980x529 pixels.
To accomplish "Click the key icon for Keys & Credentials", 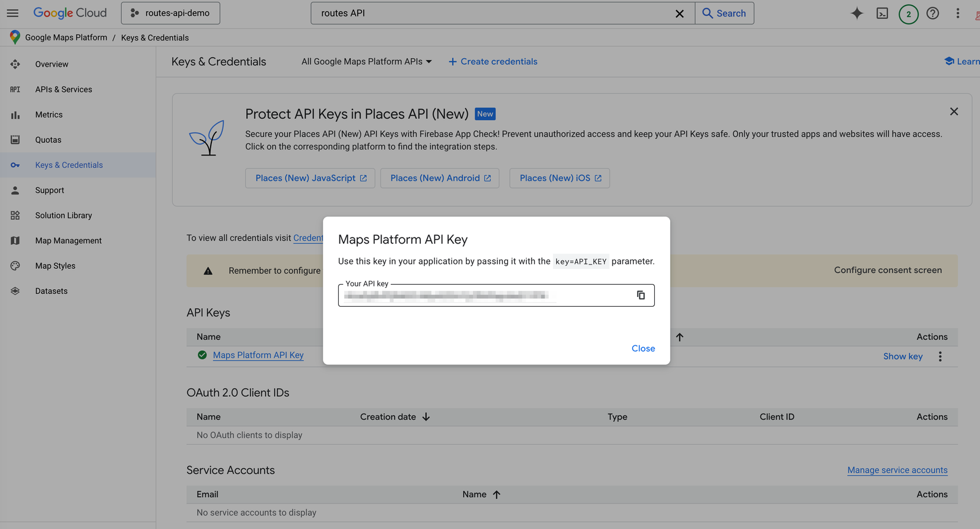I will tap(15, 165).
